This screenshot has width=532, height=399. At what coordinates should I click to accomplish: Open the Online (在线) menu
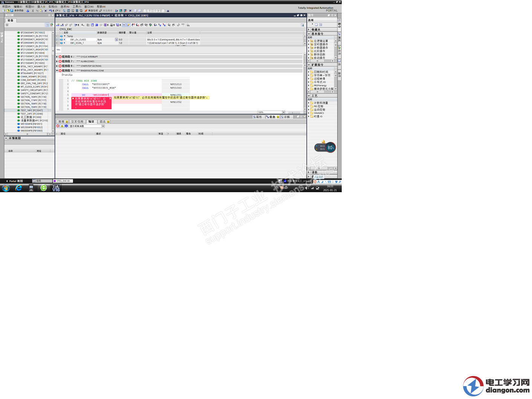pyautogui.click(x=53, y=6)
